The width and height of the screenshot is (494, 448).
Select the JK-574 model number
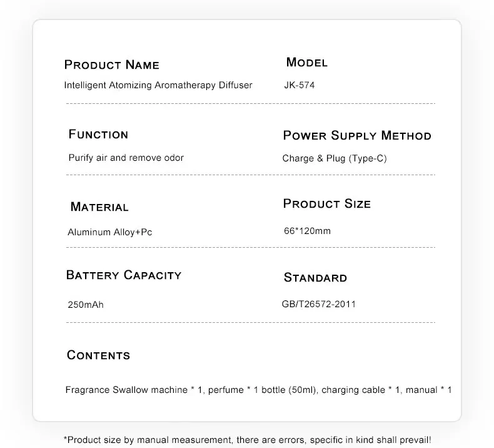click(x=300, y=85)
